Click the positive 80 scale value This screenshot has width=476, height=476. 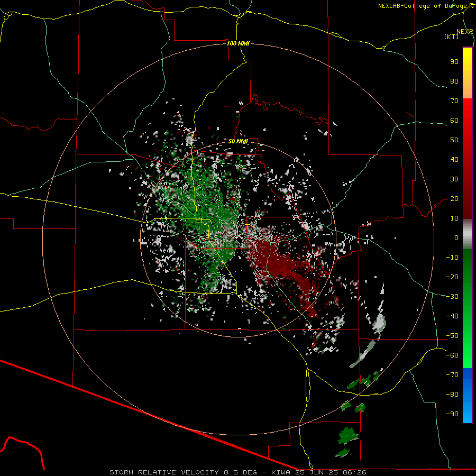click(x=454, y=81)
